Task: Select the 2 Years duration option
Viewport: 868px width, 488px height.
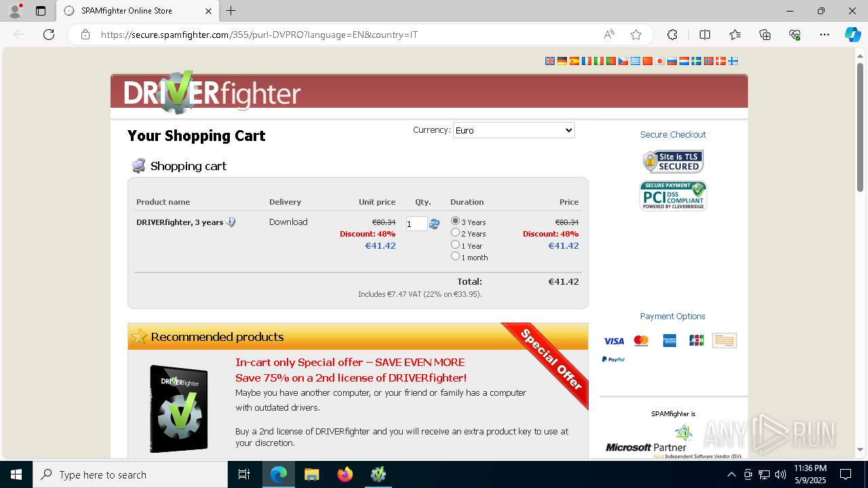Action: (x=455, y=232)
